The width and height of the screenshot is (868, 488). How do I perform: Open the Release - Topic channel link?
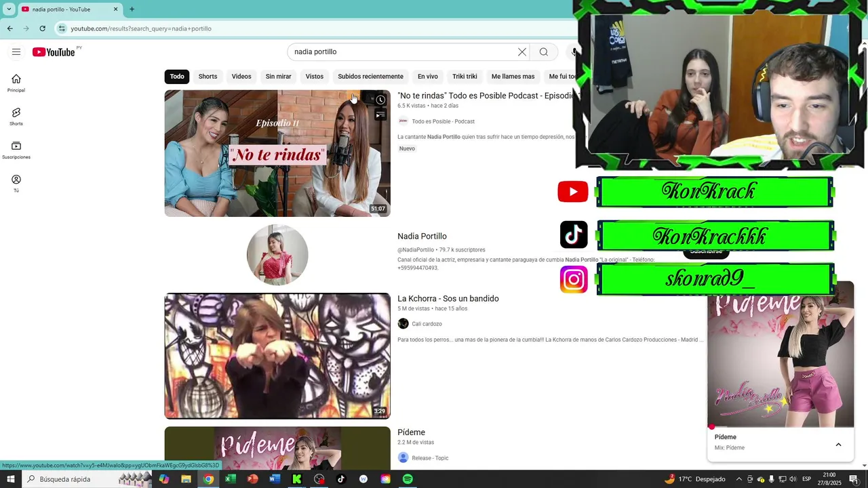click(430, 458)
